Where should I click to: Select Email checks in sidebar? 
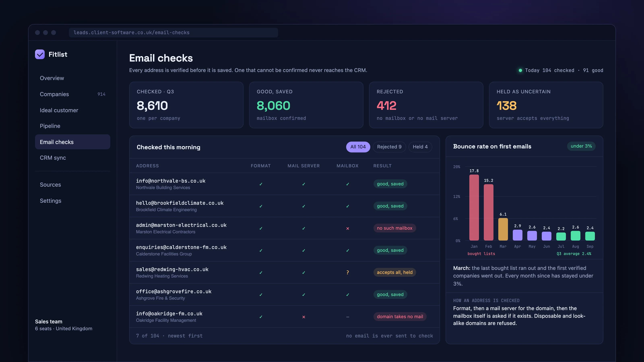point(72,142)
